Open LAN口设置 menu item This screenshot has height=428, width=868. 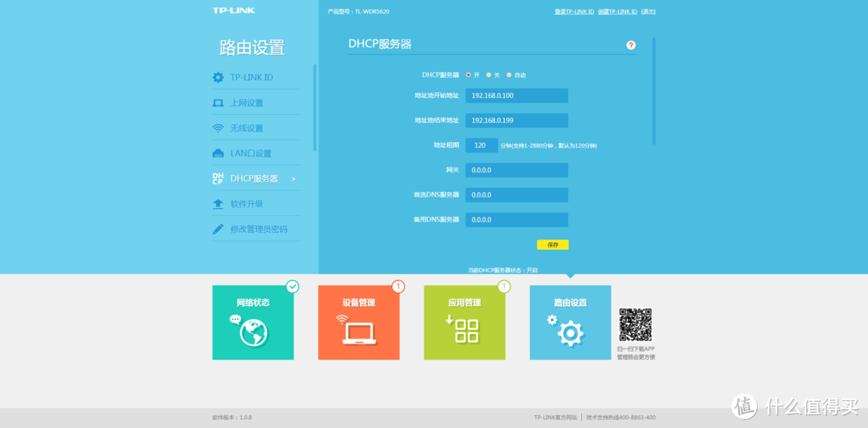point(257,153)
